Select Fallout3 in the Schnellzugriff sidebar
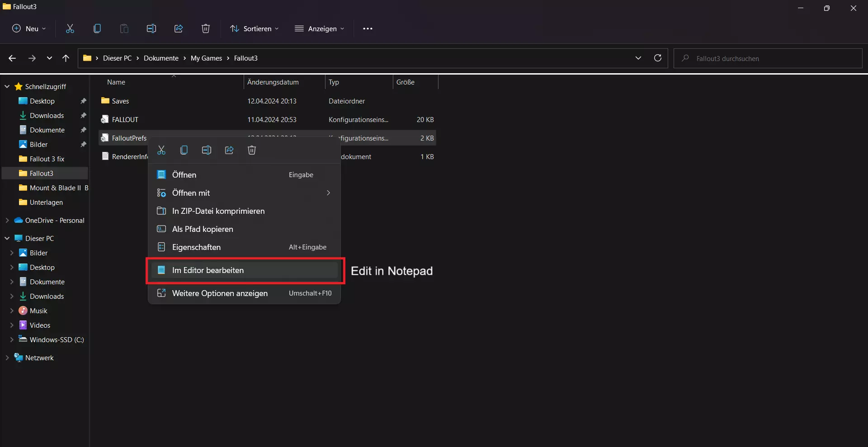This screenshot has height=447, width=868. coord(45,173)
